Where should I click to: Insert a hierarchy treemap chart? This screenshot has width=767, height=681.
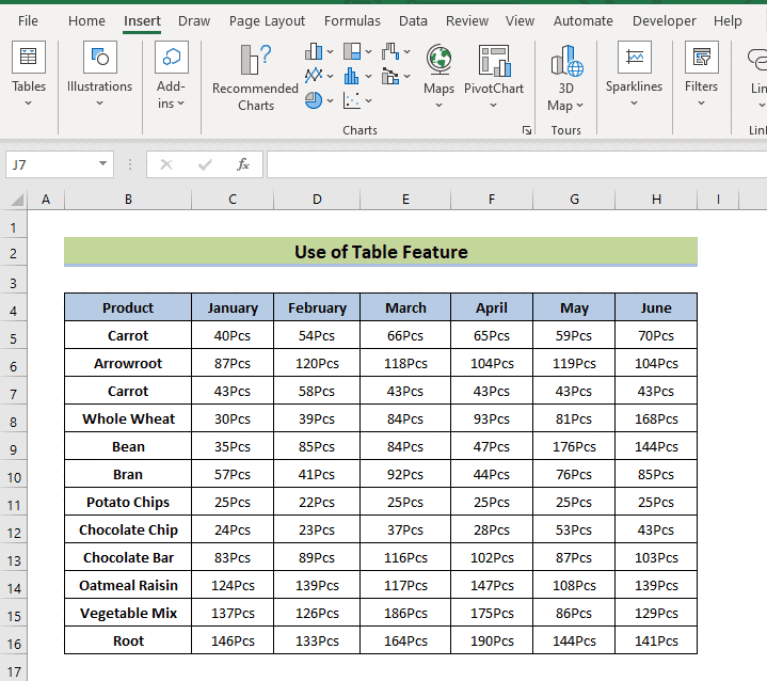point(352,51)
